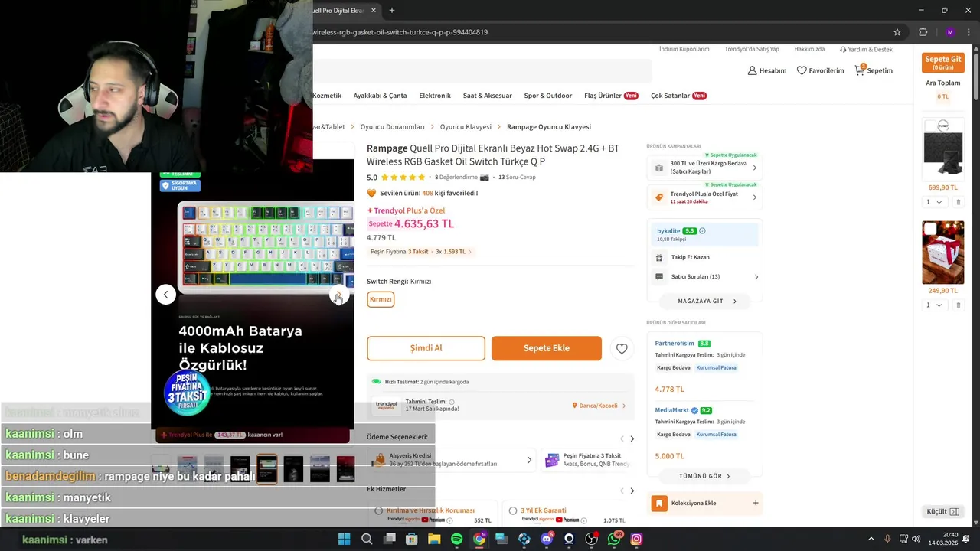This screenshot has width=980, height=551.
Task: Show next product image arrow
Action: click(x=339, y=295)
